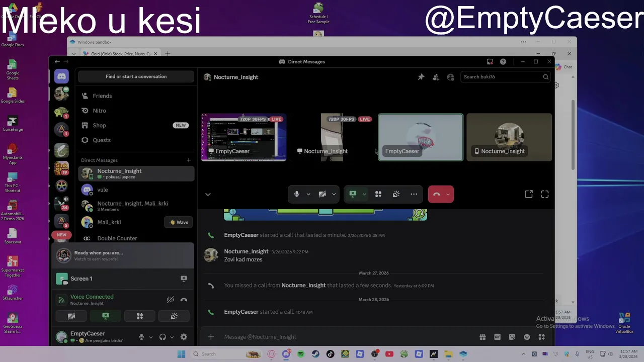Viewport: 644px width, 362px height.
Task: Open Double Counter conversation
Action: [x=136, y=238]
